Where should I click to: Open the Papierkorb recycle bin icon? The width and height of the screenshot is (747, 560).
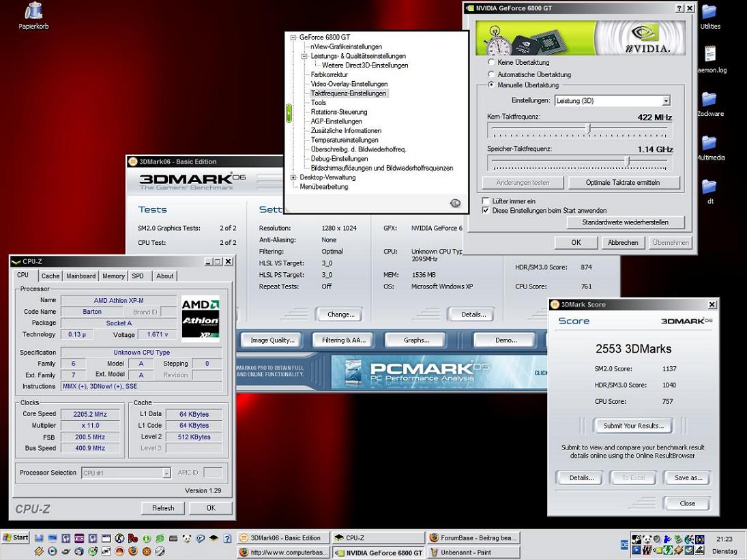pos(33,15)
